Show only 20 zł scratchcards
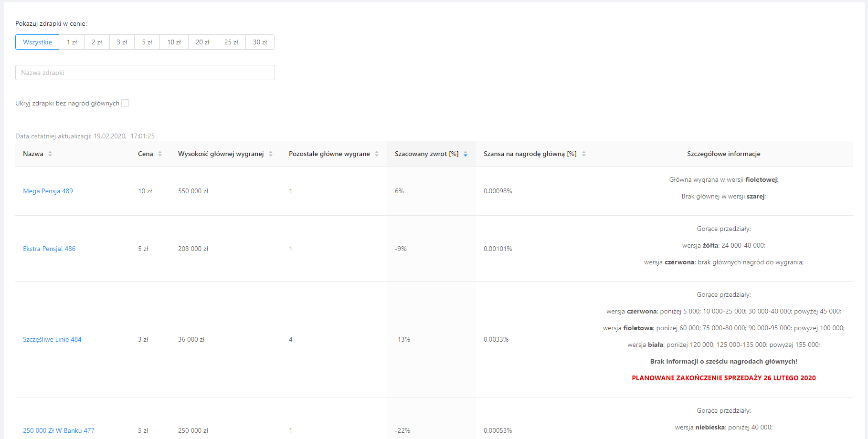Image resolution: width=868 pixels, height=439 pixels. coord(202,42)
